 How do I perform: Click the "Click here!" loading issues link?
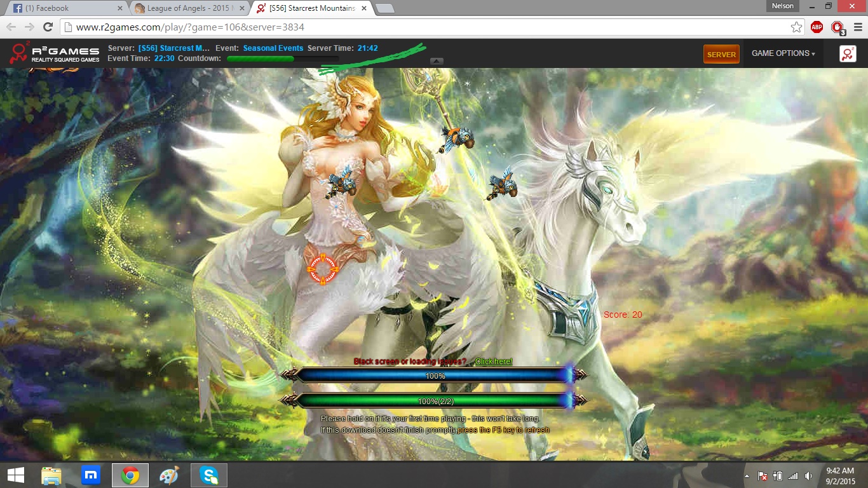pyautogui.click(x=493, y=362)
